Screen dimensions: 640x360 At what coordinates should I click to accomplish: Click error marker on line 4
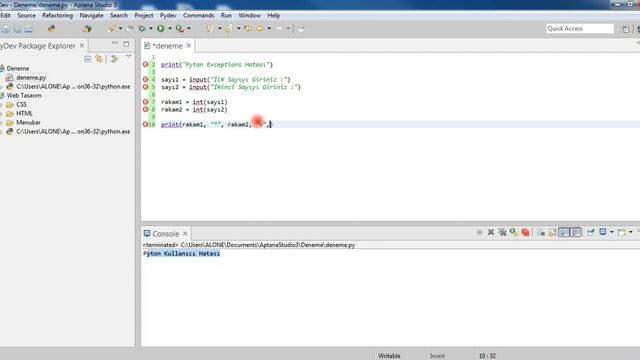pos(145,79)
